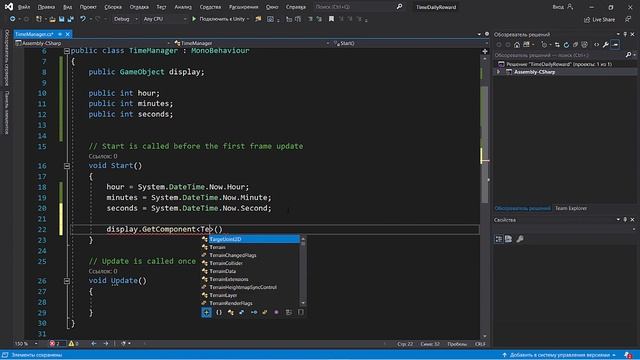The image size is (640, 360).
Task: Click the Categorized view icon in Properties panel
Action: [x=499, y=239]
